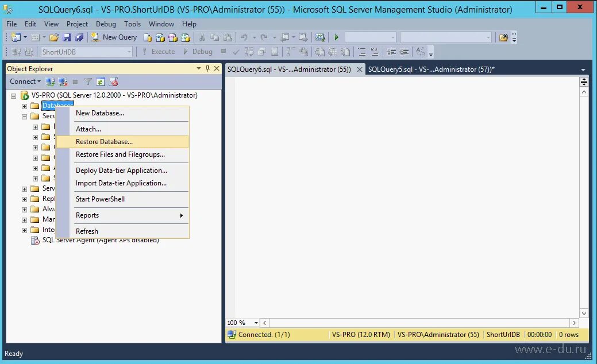Choose Refresh from context menu
The image size is (597, 364).
(x=122, y=231)
